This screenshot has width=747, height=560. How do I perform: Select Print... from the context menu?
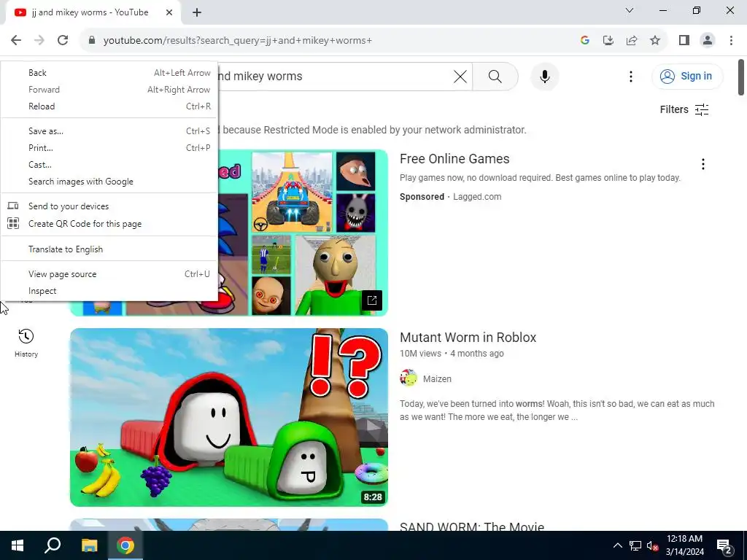[109, 147]
